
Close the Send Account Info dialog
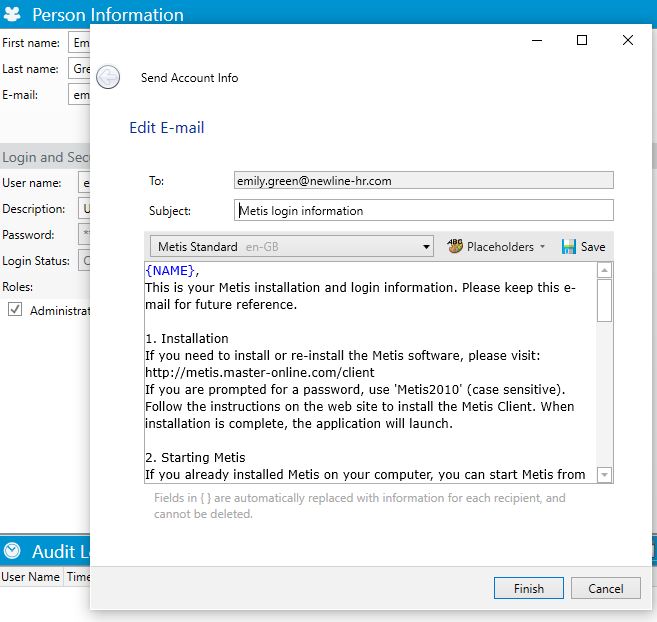pyautogui.click(x=628, y=40)
